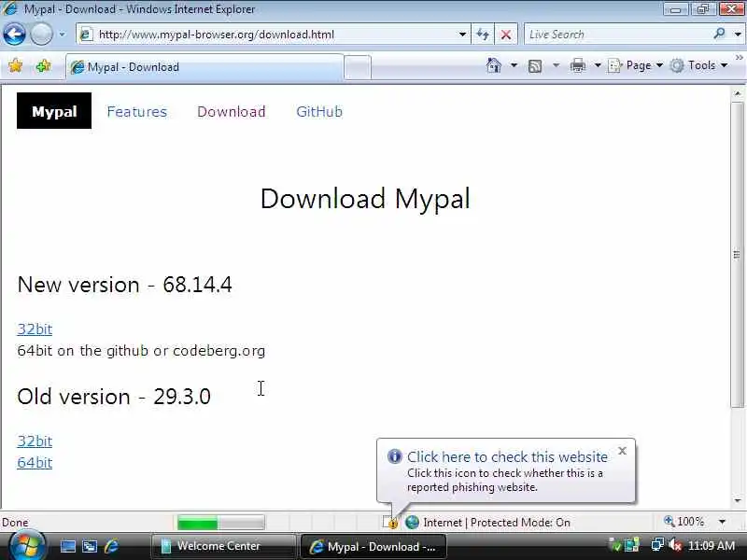The height and width of the screenshot is (560, 747).
Task: Click the scrollbar up arrow
Action: coord(738,93)
